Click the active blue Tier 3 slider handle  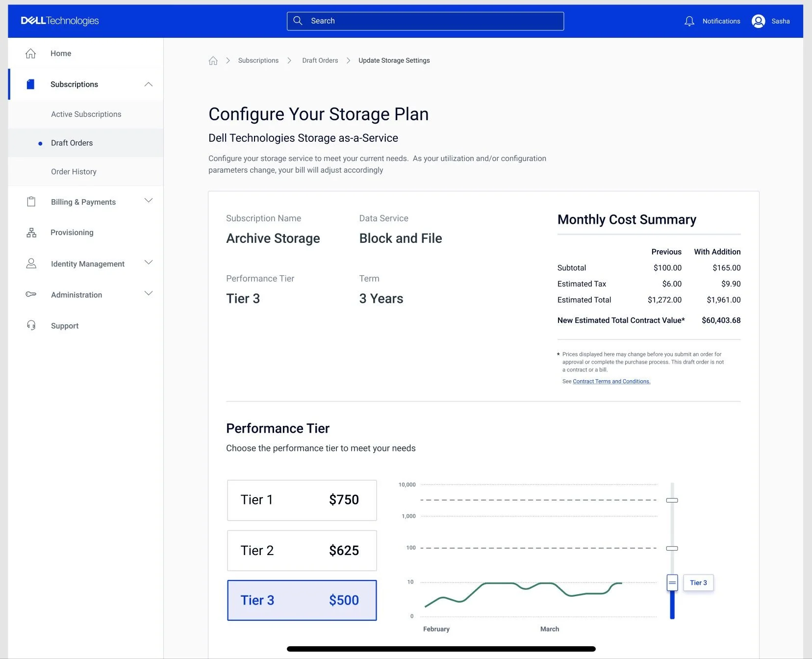tap(672, 583)
